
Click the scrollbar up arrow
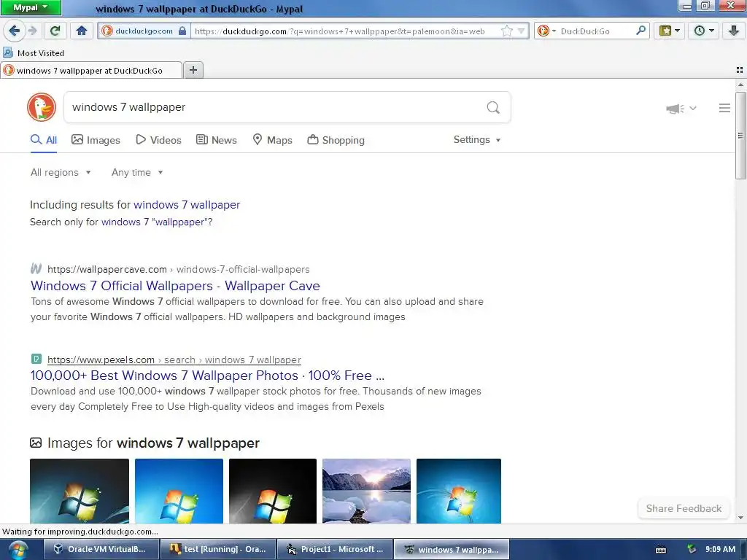click(x=740, y=85)
